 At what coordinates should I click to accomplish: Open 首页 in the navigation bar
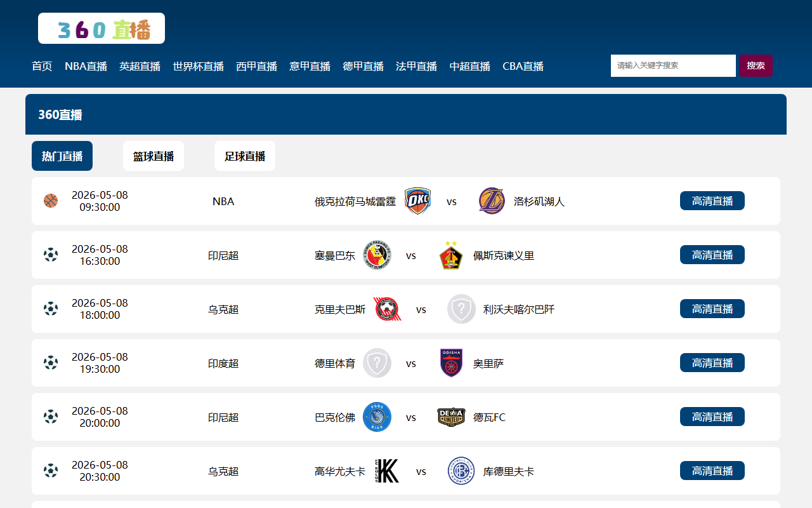coord(42,66)
